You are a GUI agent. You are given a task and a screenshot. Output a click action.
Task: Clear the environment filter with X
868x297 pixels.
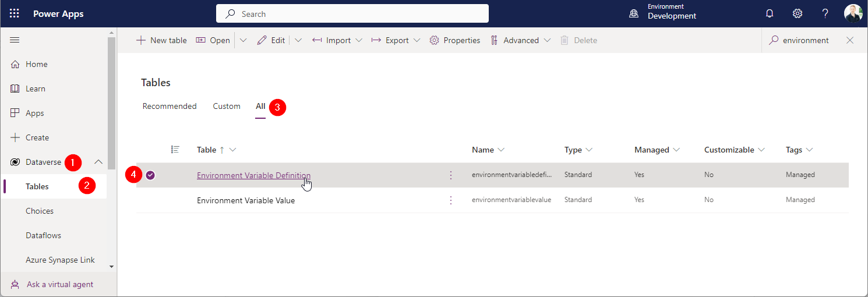pyautogui.click(x=850, y=40)
